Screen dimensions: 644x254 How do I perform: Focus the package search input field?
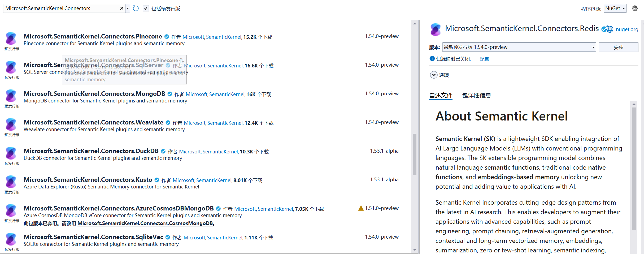pos(62,8)
